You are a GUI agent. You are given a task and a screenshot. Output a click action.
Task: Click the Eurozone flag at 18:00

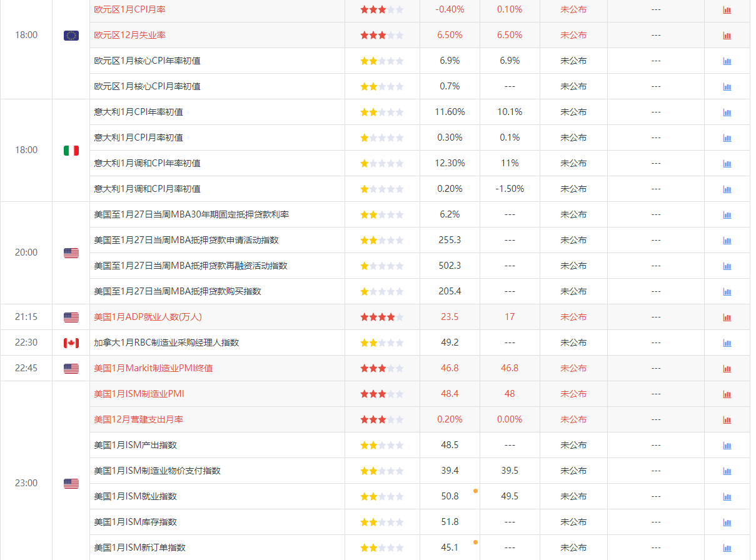click(x=71, y=36)
